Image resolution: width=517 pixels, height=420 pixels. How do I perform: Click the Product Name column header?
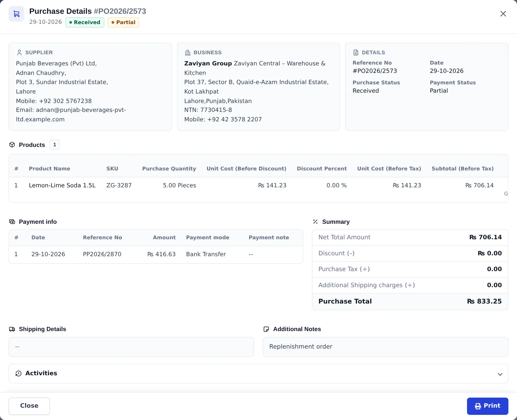click(x=49, y=169)
